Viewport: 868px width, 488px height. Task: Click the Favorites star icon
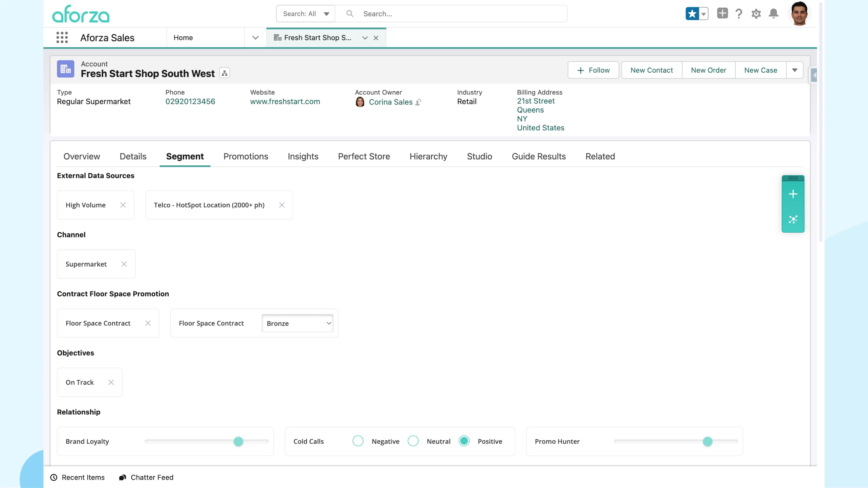point(692,14)
